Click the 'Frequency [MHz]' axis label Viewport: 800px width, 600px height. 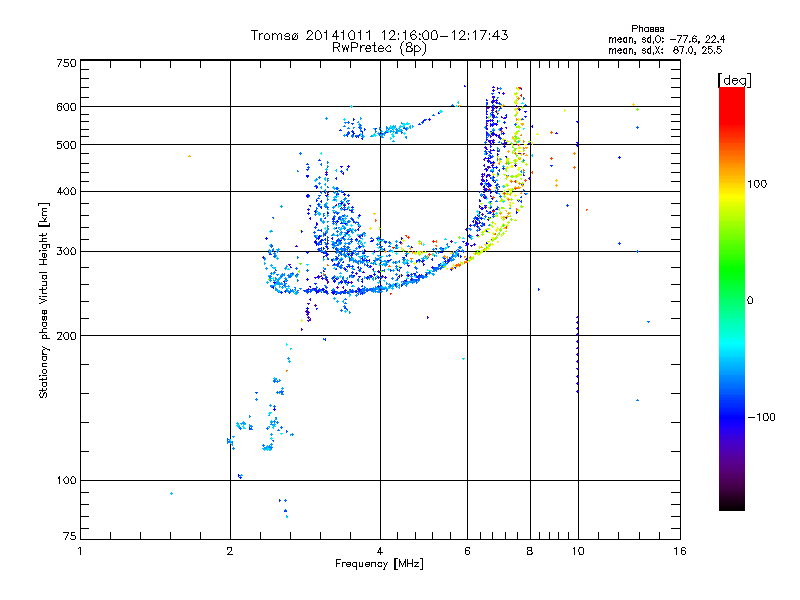tap(379, 564)
